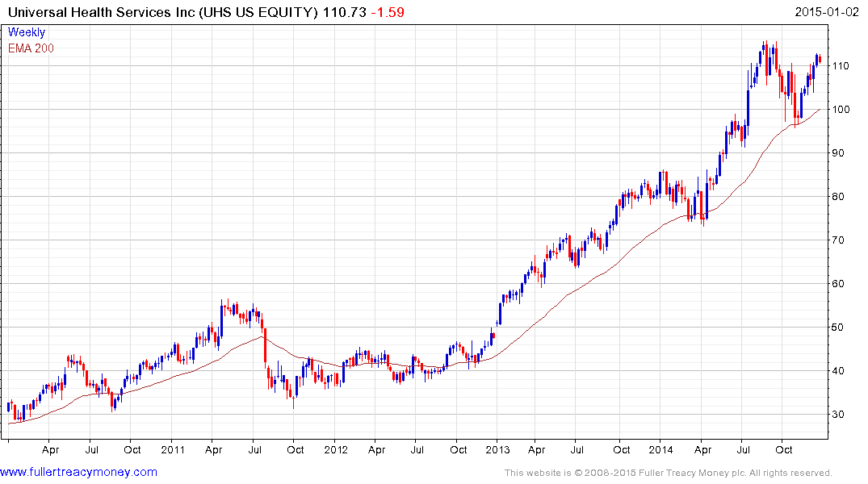Select the chart title Universal Health Services Inc
868x484 pixels.
(101, 12)
